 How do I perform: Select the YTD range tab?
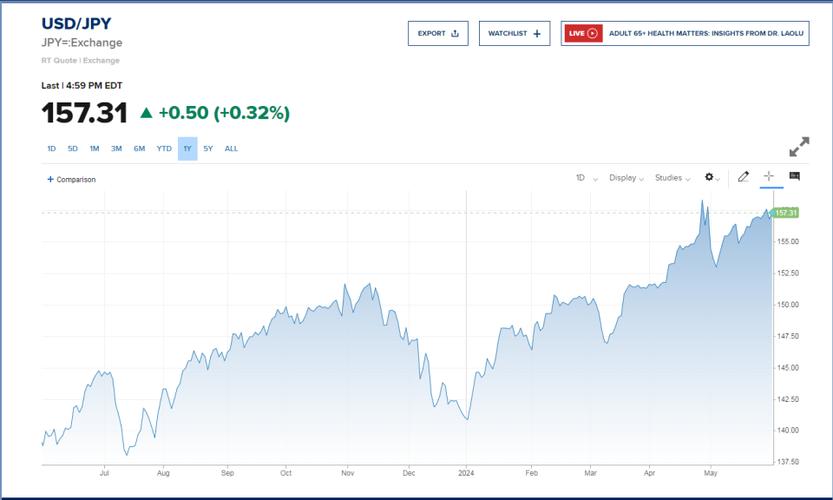(x=164, y=149)
